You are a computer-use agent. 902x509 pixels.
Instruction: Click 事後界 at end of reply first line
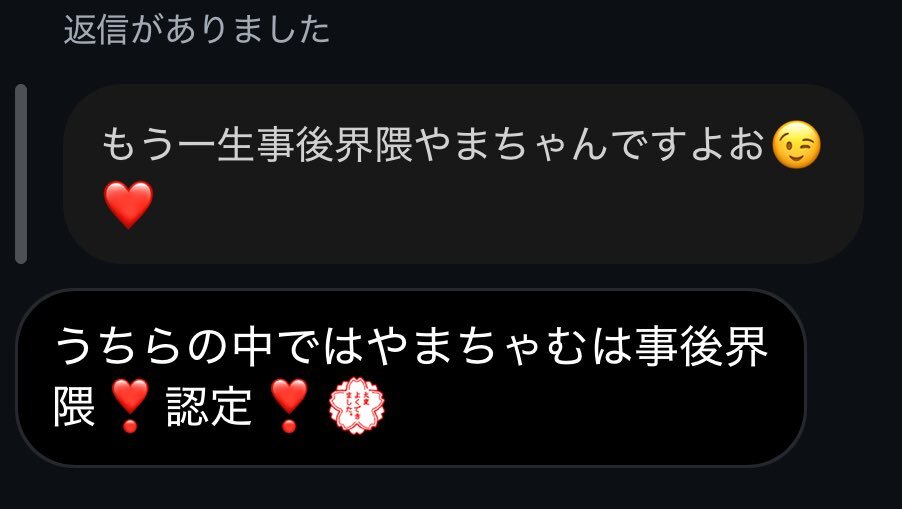click(702, 346)
